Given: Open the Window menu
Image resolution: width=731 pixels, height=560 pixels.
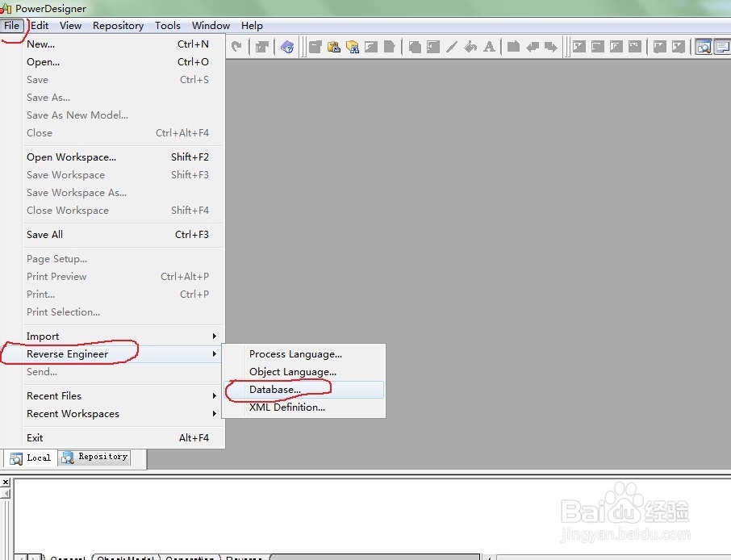Looking at the screenshot, I should click(x=211, y=26).
